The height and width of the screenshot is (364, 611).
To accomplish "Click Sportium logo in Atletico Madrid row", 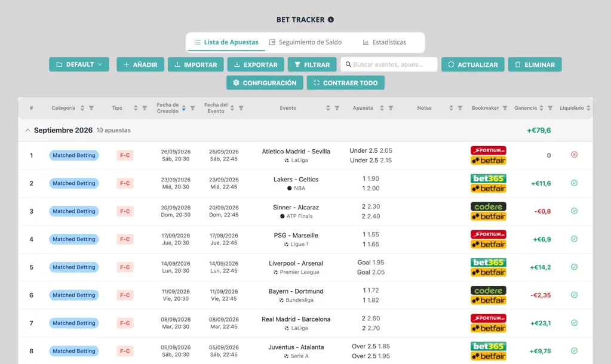I will [x=488, y=150].
